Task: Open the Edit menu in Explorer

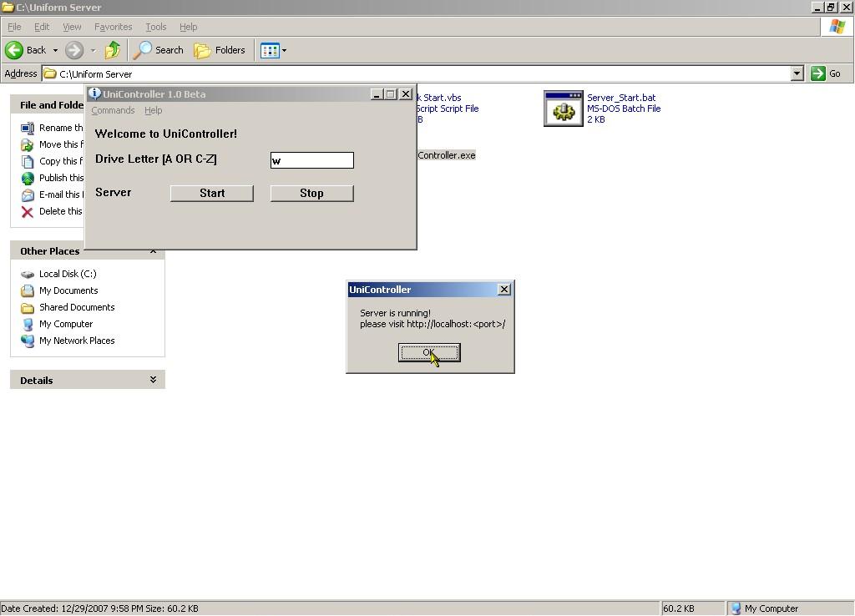Action: pyautogui.click(x=42, y=27)
